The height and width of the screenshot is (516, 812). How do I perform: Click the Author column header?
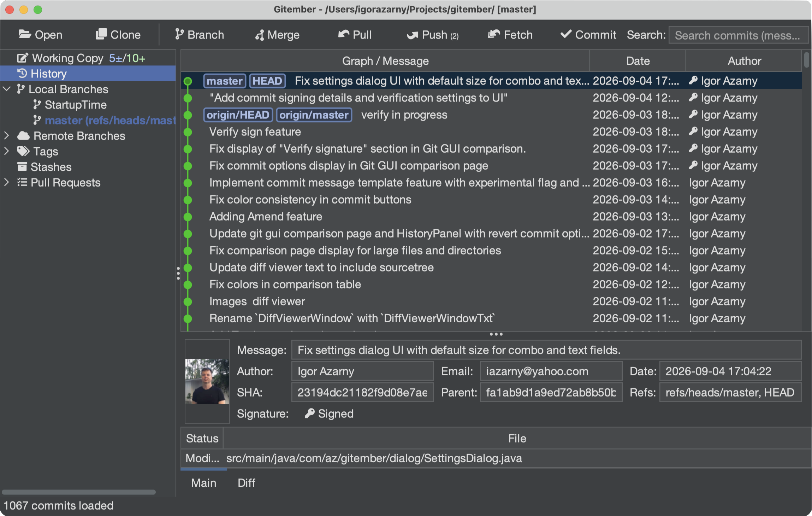(744, 61)
